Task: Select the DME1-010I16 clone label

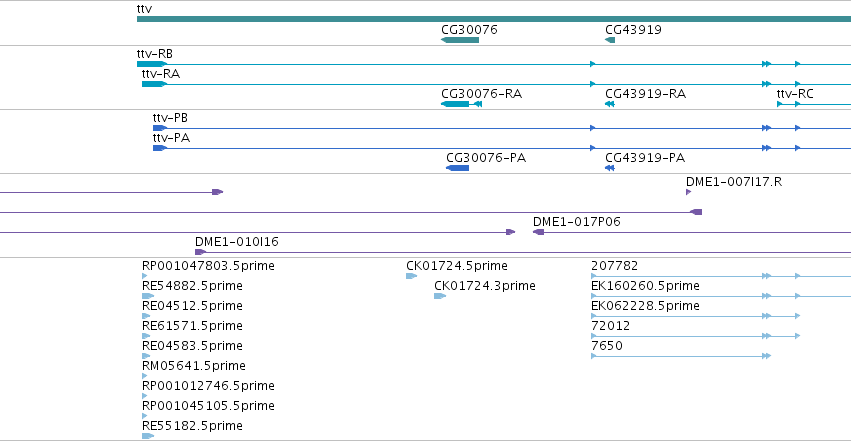Action: pos(237,241)
